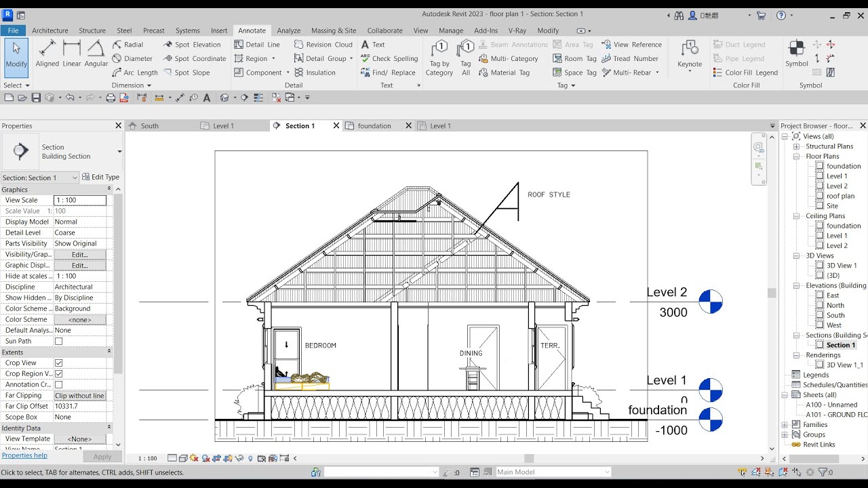Screen dimensions: 868x488
Task: Click the Undo arrow in quick access toolbar
Action: click(70, 98)
